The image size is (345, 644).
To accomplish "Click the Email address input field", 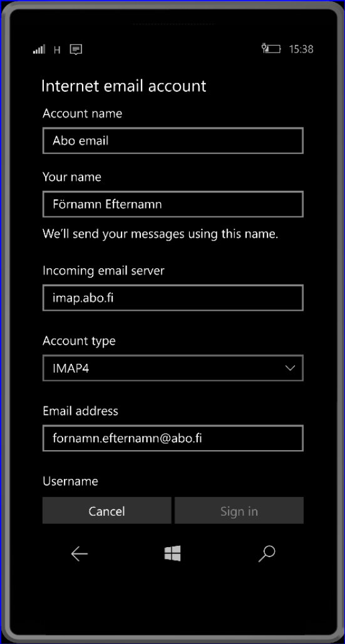I will 173,438.
